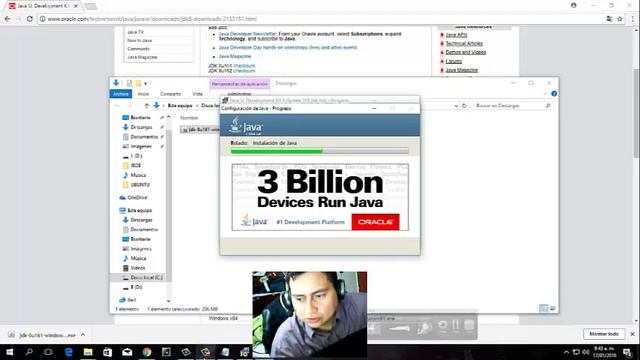This screenshot has width=640, height=360.
Task: Select Escritorio in quick access list
Action: point(140,118)
